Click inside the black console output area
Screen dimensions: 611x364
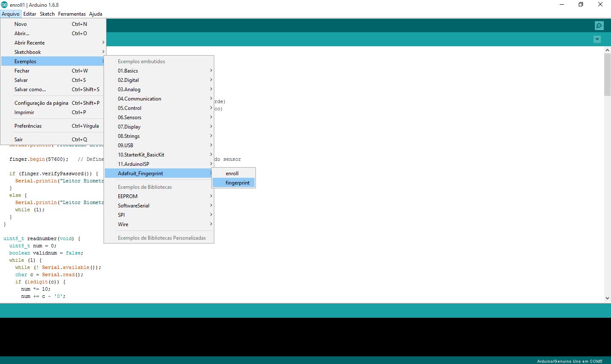305,337
